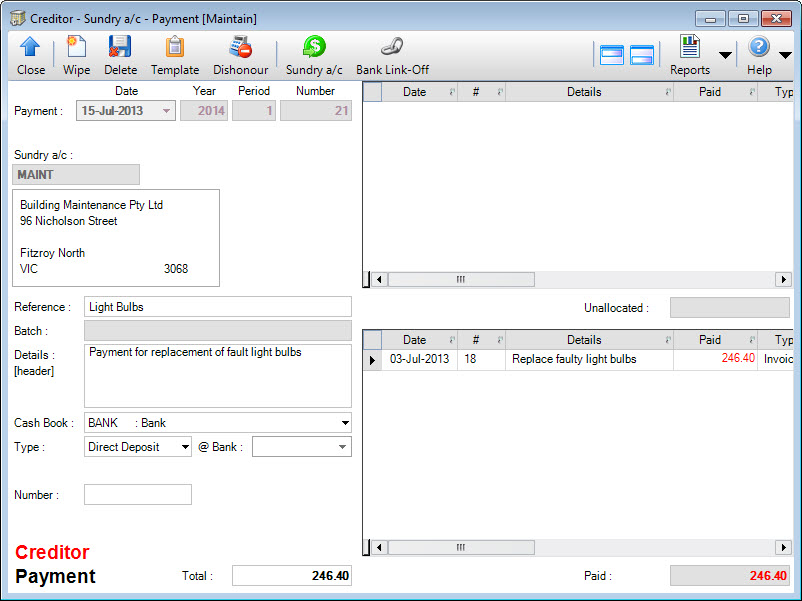Viewport: 802px width, 601px height.
Task: Click the Close arrow toolbar icon
Action: [30, 48]
